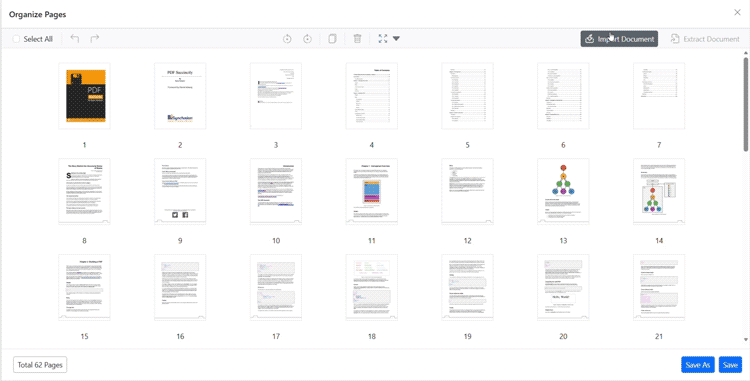Image resolution: width=750 pixels, height=381 pixels.
Task: Click the redo arrow icon
Action: click(95, 39)
